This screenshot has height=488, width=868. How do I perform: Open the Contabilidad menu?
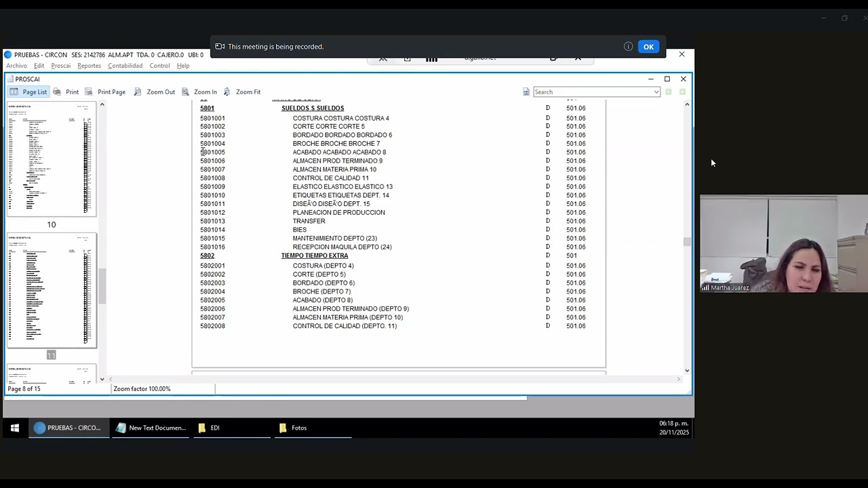(x=125, y=66)
